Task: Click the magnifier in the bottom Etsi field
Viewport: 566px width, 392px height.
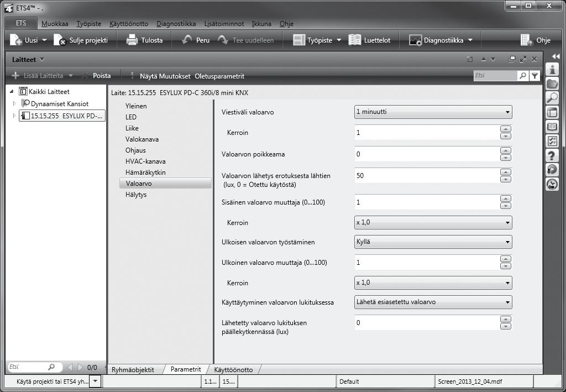Action: [x=51, y=367]
